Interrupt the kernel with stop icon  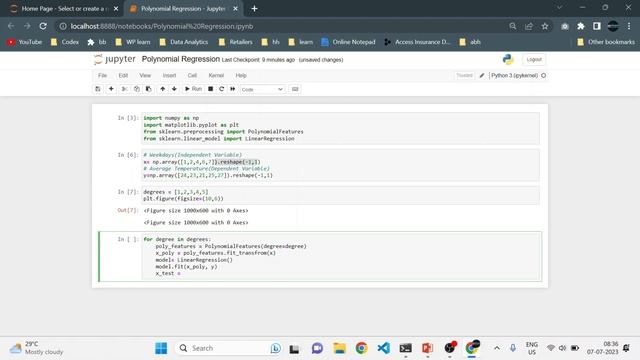click(x=211, y=89)
